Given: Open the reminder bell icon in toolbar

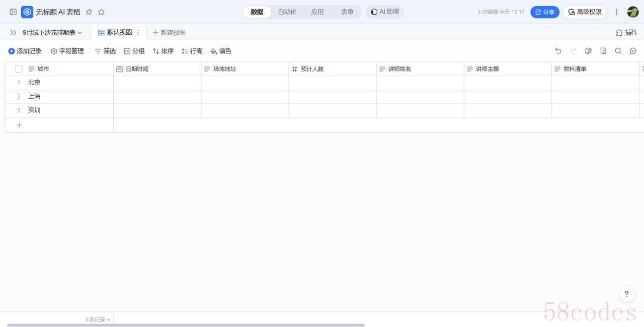Looking at the screenshot, I should [x=588, y=51].
